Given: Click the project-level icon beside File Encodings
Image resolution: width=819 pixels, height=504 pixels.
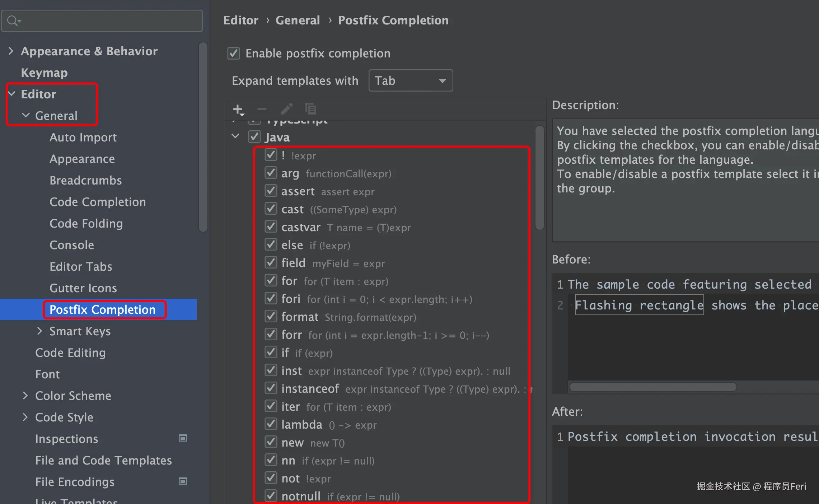Looking at the screenshot, I should click(x=183, y=481).
